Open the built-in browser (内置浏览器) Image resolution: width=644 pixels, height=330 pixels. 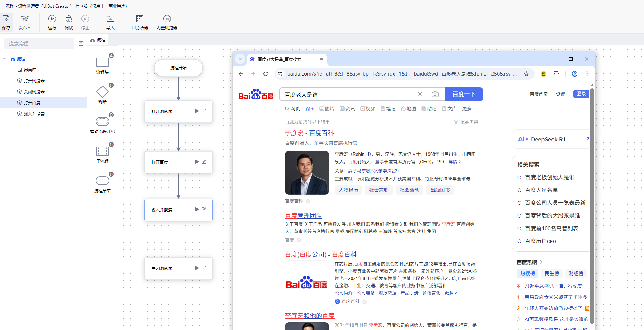[167, 22]
